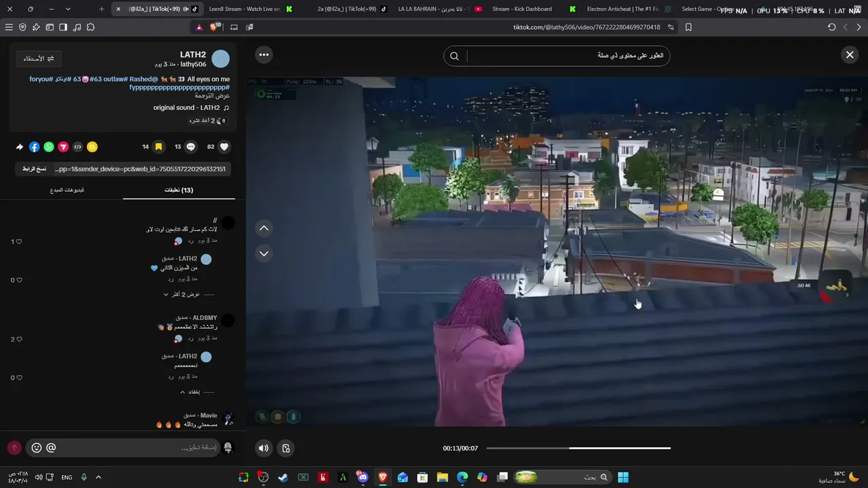Select the creator videos tab
This screenshot has height=488, width=868.
point(67,190)
